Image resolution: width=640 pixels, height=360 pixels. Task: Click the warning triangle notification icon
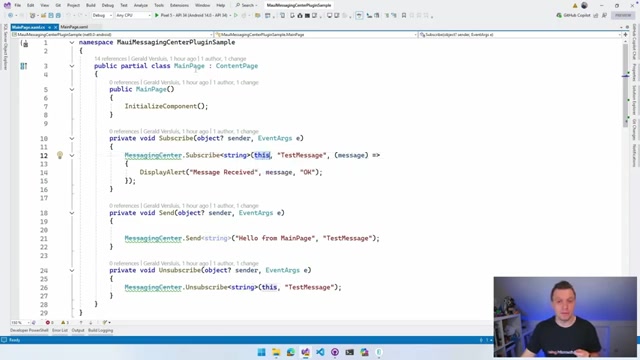(x=575, y=5)
